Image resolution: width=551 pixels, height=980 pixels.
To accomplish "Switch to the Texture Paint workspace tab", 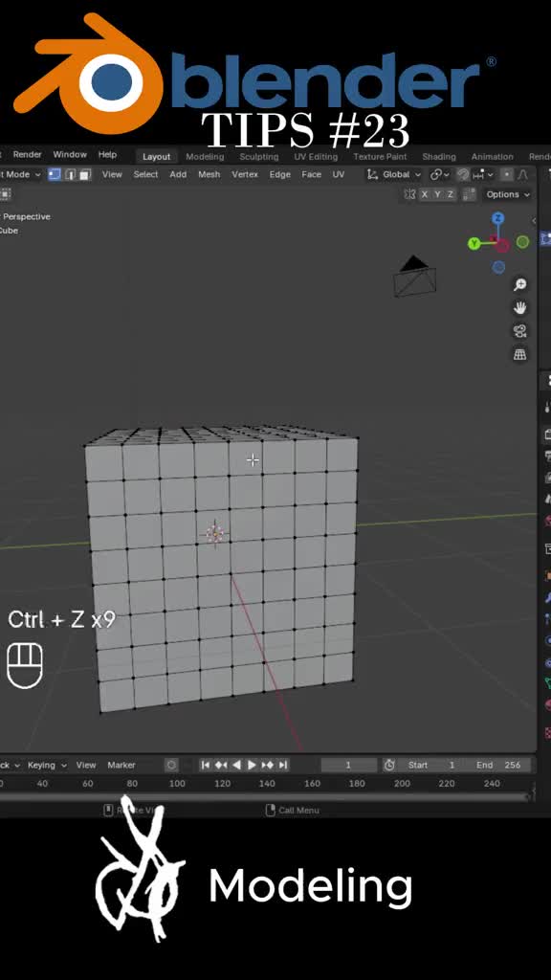I will tap(380, 157).
